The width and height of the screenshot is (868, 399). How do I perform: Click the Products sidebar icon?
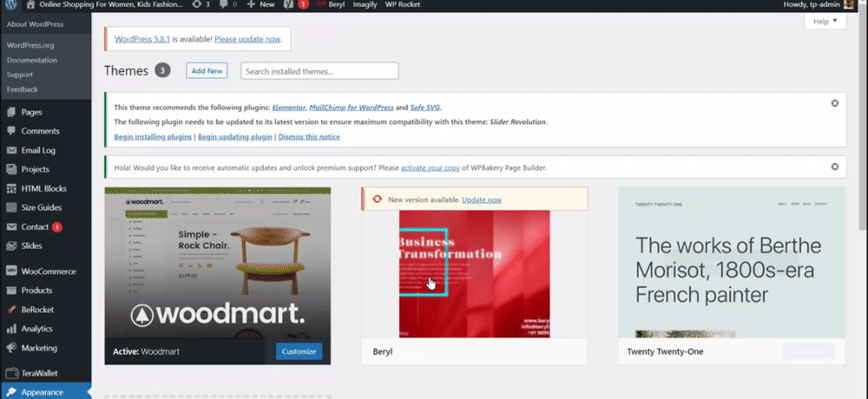point(11,291)
